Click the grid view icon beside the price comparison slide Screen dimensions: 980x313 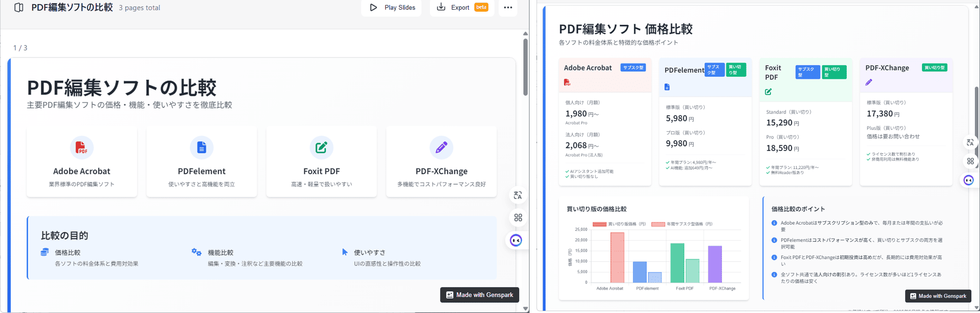pyautogui.click(x=970, y=161)
